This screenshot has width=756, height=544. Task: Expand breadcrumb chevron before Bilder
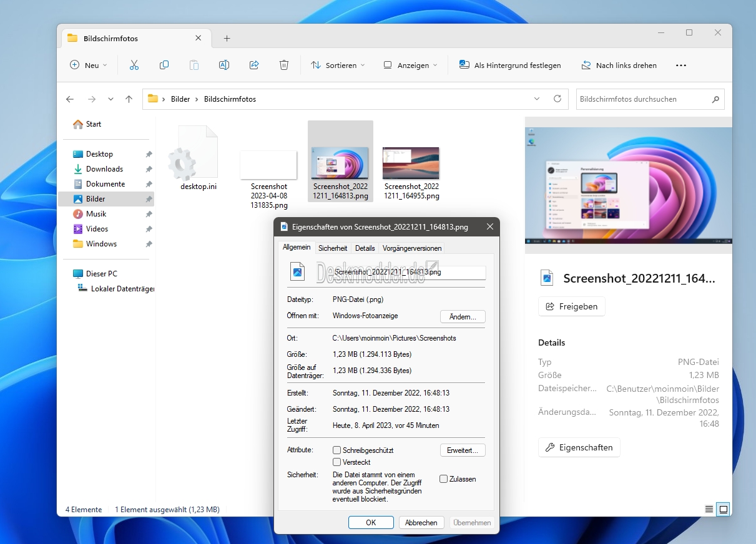164,99
